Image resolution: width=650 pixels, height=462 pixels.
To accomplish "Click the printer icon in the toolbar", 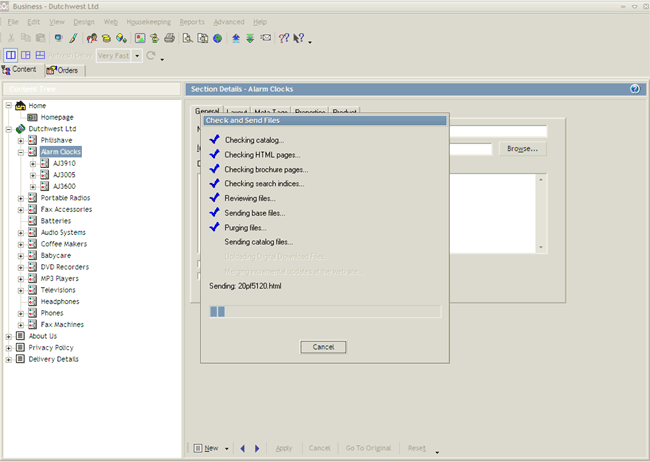I will pos(170,38).
